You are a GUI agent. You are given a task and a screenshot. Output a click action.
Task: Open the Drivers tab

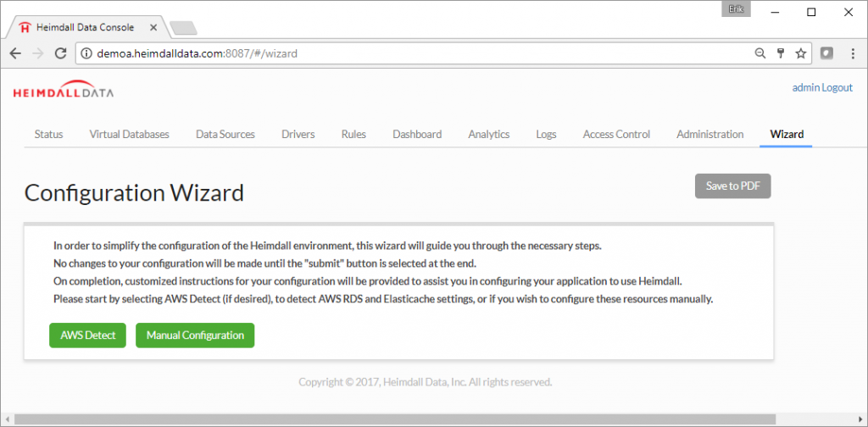tap(298, 134)
